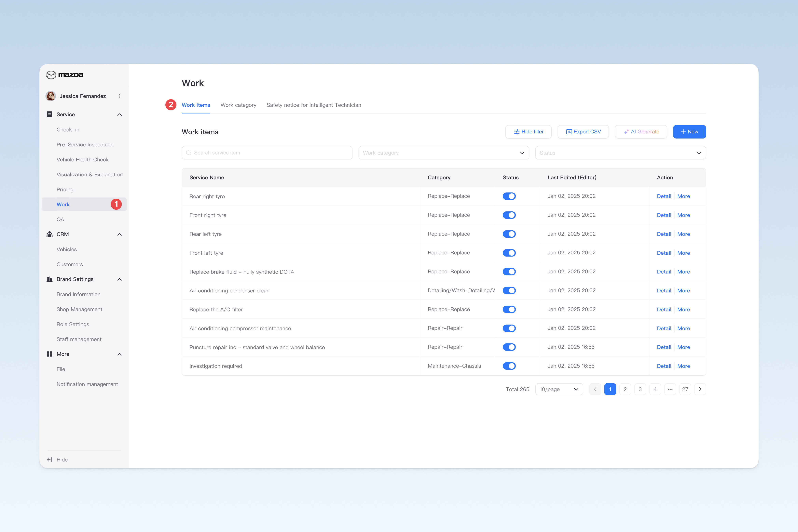Open the 10/page size dropdown
This screenshot has width=798, height=532.
[x=559, y=389]
